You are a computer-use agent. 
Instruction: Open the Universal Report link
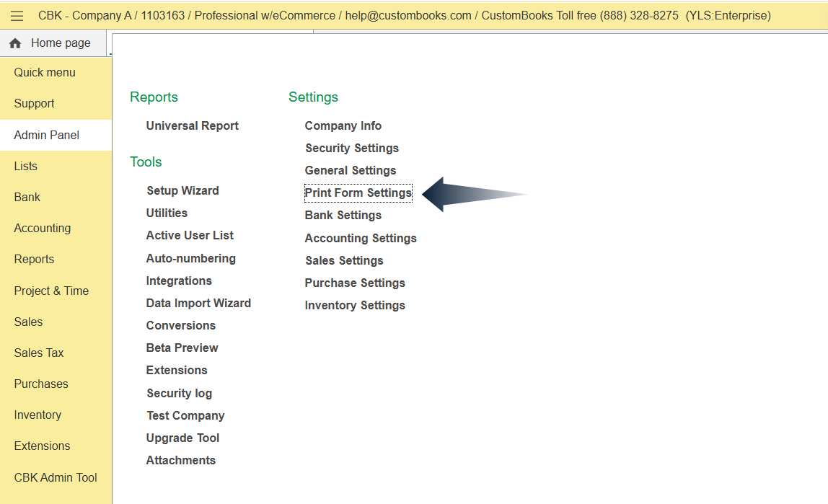tap(193, 126)
